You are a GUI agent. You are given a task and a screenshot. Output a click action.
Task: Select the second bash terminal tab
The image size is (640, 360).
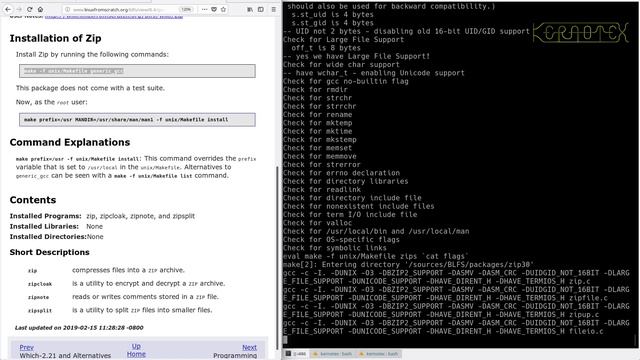333,354
